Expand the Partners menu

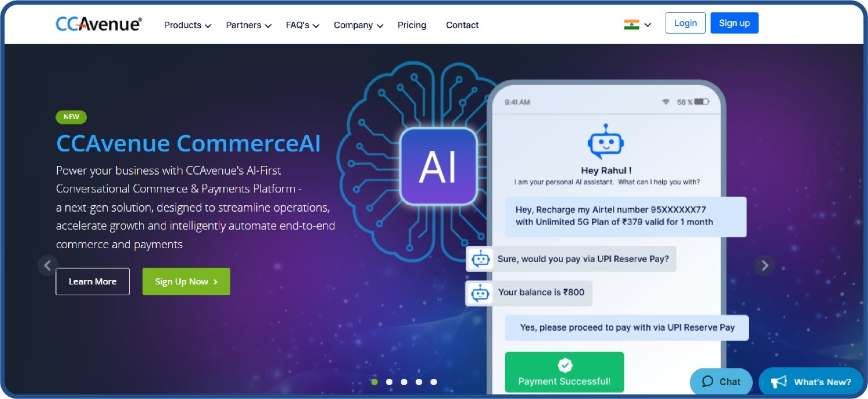249,25
